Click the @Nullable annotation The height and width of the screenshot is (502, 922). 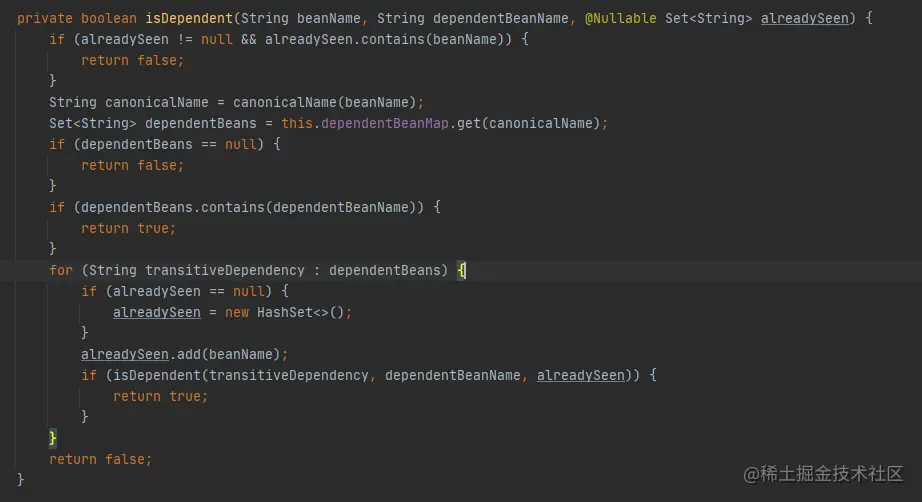(620, 18)
